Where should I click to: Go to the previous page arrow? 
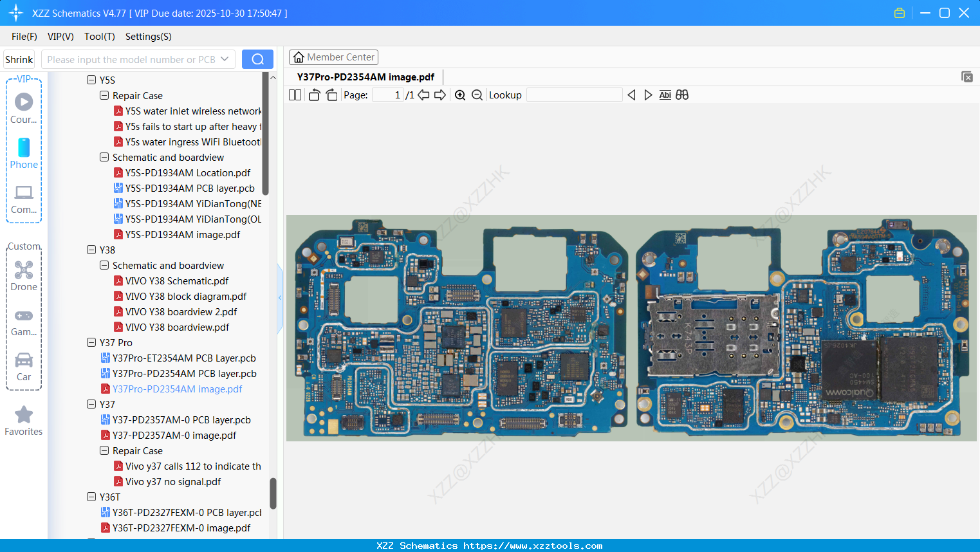(x=423, y=95)
